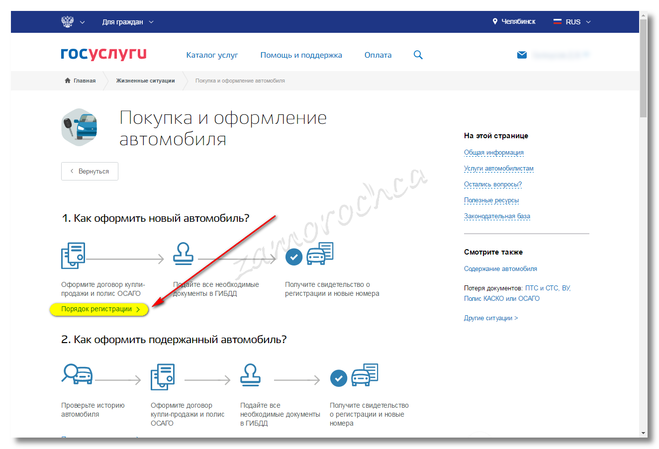This screenshot has width=659, height=449.
Task: Open Другие ситуации link
Action: coord(490,317)
